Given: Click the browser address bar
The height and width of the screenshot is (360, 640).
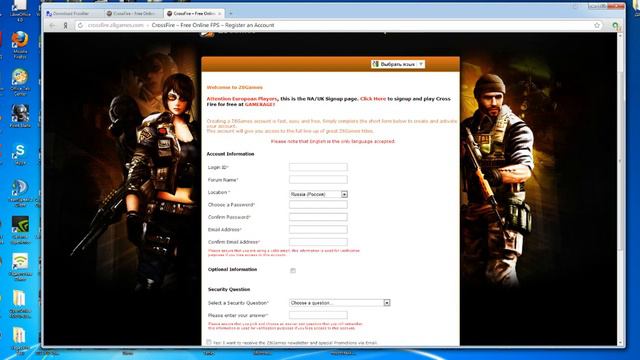Looking at the screenshot, I should click(x=339, y=25).
